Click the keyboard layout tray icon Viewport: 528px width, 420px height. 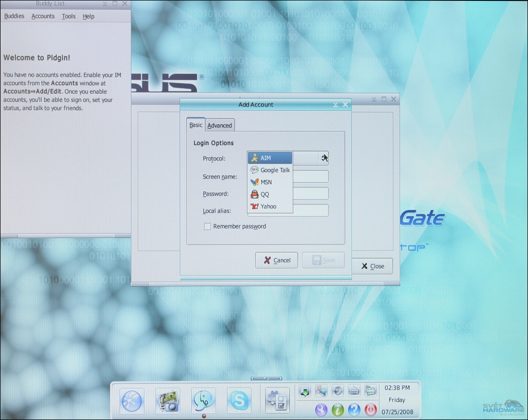point(354,391)
